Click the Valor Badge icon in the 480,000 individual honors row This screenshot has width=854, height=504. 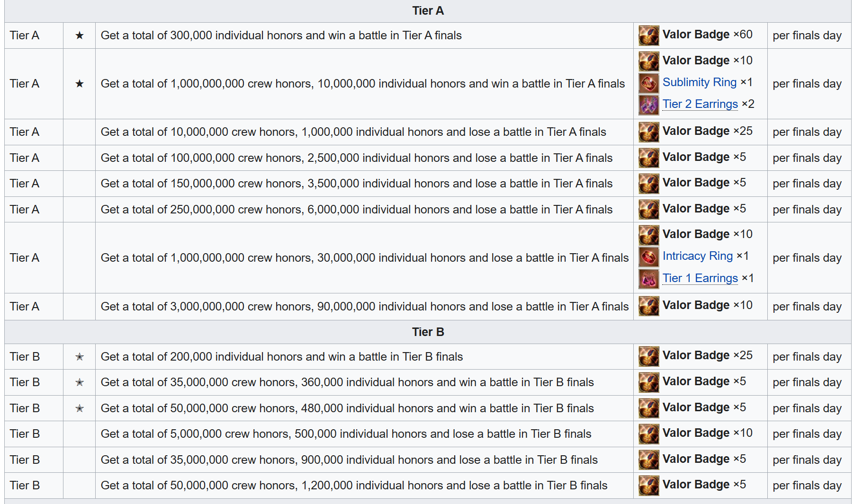click(x=648, y=408)
